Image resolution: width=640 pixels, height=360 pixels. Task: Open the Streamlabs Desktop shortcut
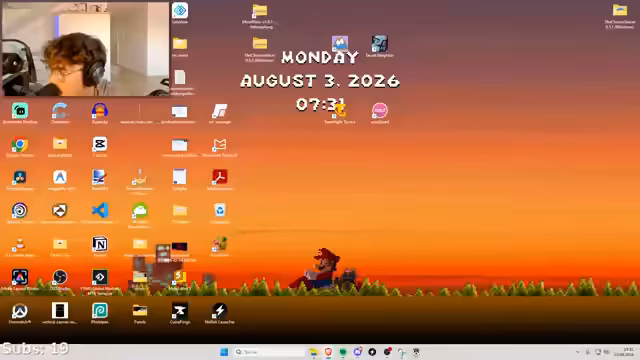pyautogui.click(x=20, y=111)
